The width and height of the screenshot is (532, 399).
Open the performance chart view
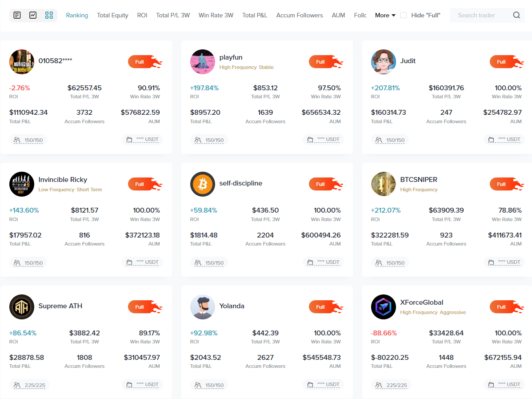33,15
